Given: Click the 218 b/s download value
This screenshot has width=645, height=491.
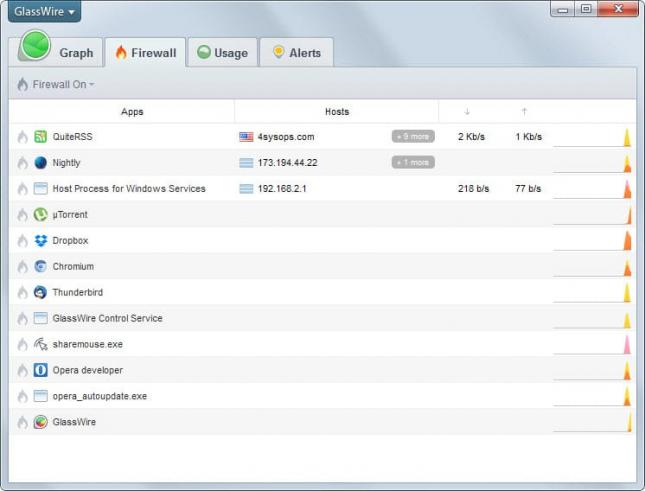Looking at the screenshot, I should coord(473,189).
